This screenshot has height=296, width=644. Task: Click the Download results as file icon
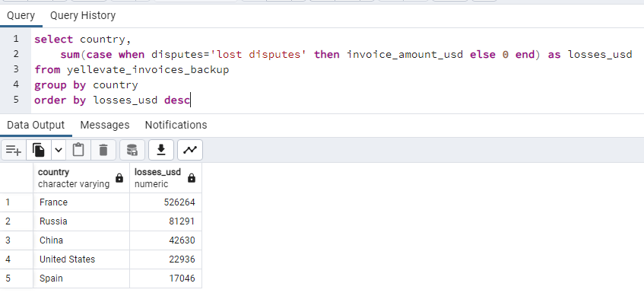[161, 150]
